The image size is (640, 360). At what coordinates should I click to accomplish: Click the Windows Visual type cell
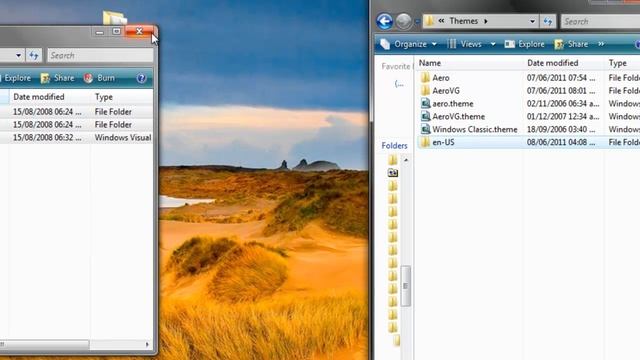click(123, 138)
